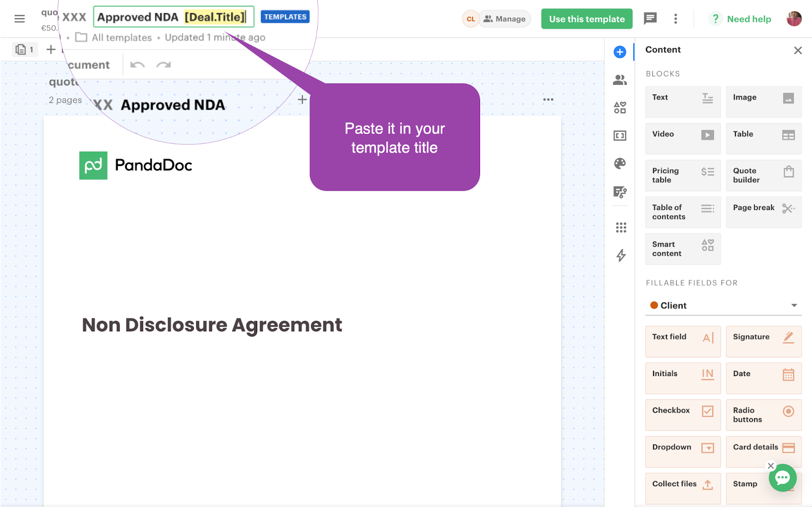
Task: Open the document section ellipsis menu
Action: coord(548,99)
